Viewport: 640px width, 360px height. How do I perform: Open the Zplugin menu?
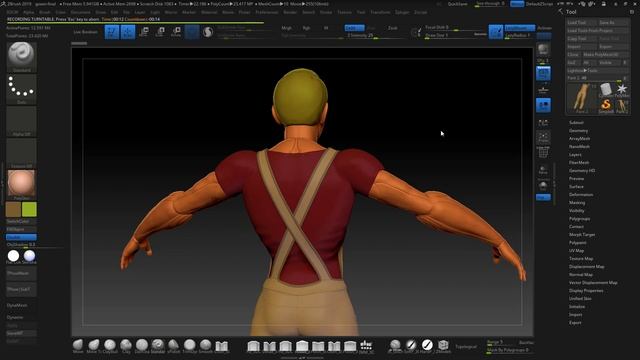coord(402,12)
